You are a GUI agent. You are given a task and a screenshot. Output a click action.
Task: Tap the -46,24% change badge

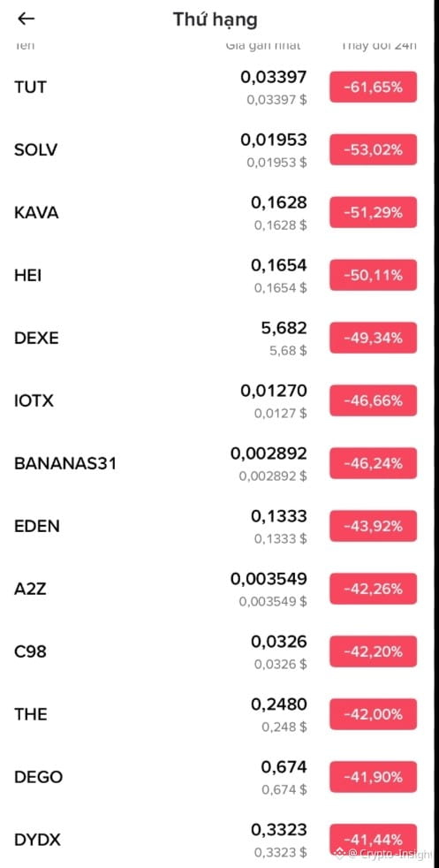tap(374, 463)
